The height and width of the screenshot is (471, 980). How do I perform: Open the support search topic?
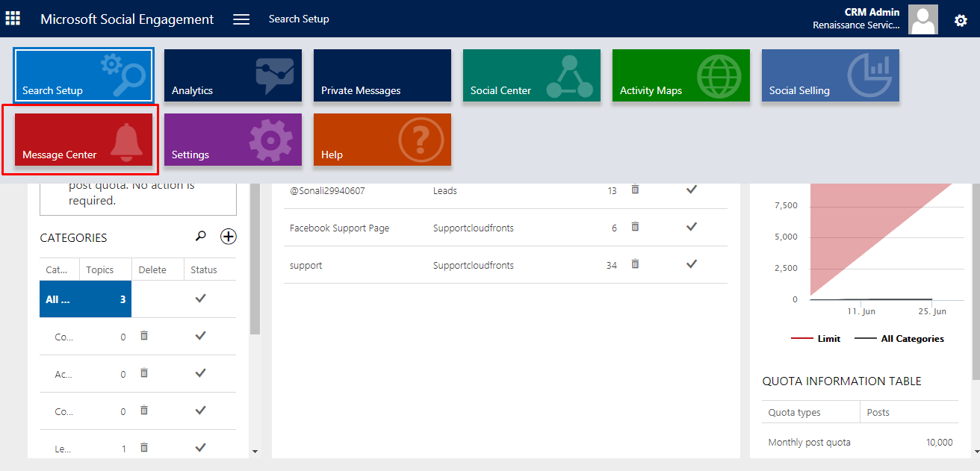(306, 265)
